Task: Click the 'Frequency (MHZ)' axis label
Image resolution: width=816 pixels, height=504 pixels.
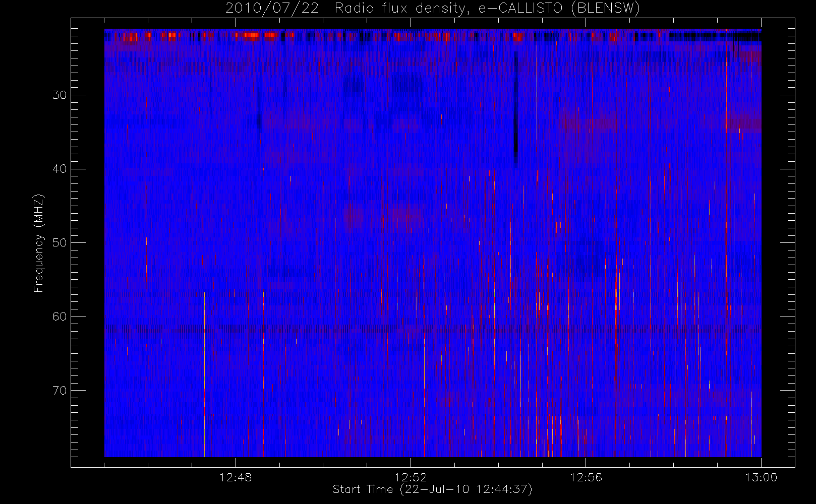Action: click(x=38, y=243)
